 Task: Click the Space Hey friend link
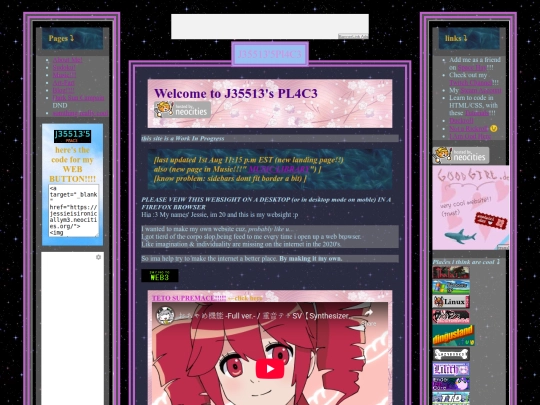click(x=472, y=68)
